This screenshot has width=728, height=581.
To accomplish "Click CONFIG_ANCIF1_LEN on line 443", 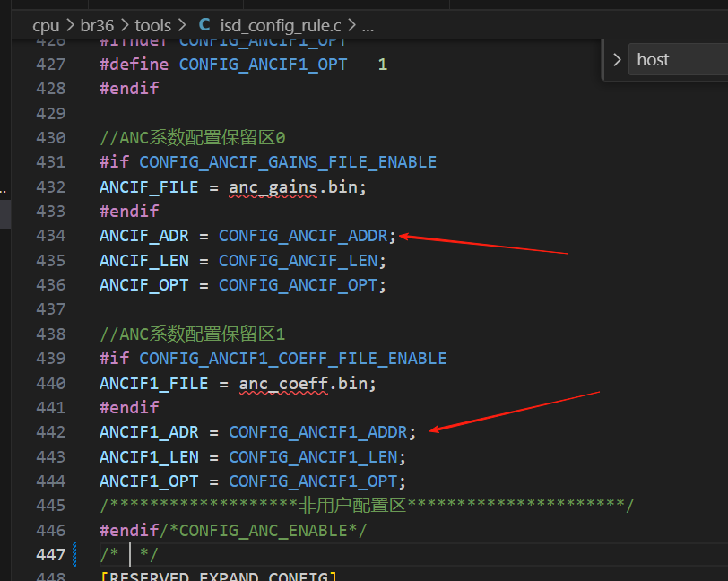I will pos(313,457).
